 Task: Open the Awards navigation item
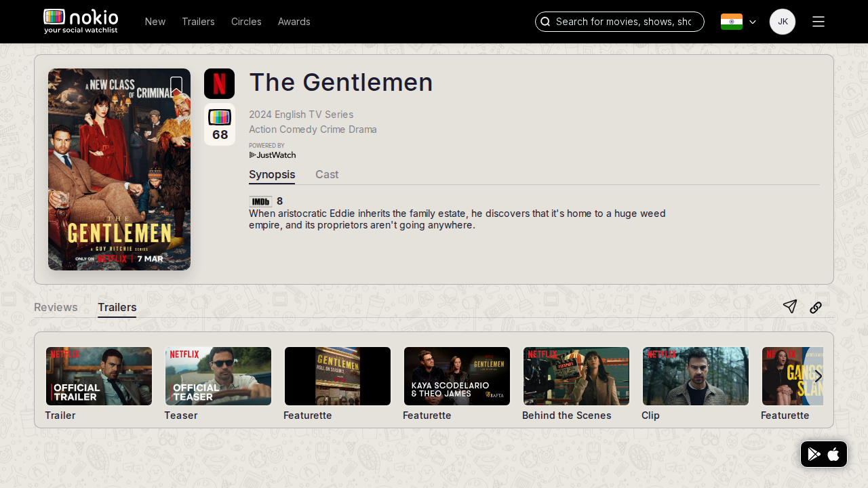(294, 22)
